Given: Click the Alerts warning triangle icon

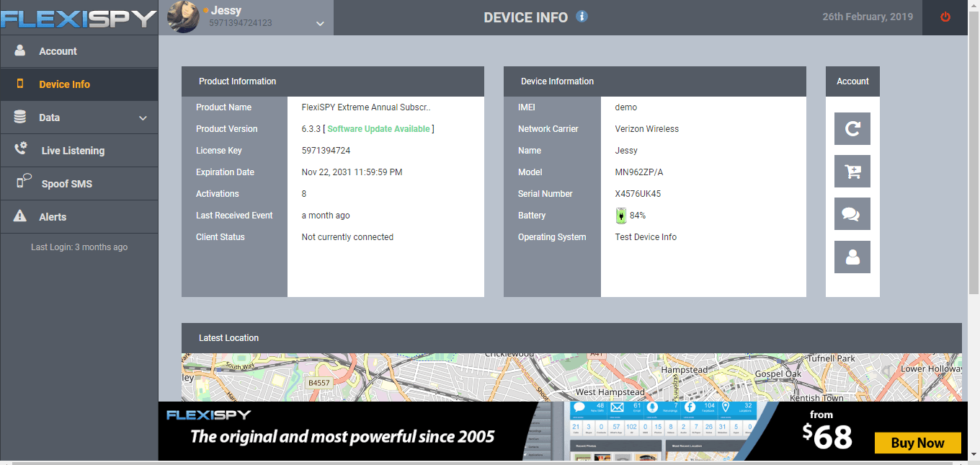Looking at the screenshot, I should coord(20,216).
